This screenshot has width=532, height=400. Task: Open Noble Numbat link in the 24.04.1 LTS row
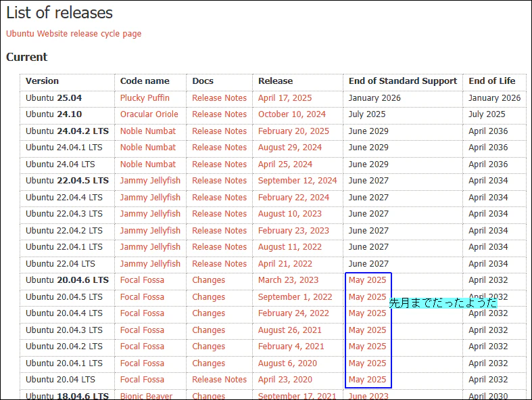point(148,148)
